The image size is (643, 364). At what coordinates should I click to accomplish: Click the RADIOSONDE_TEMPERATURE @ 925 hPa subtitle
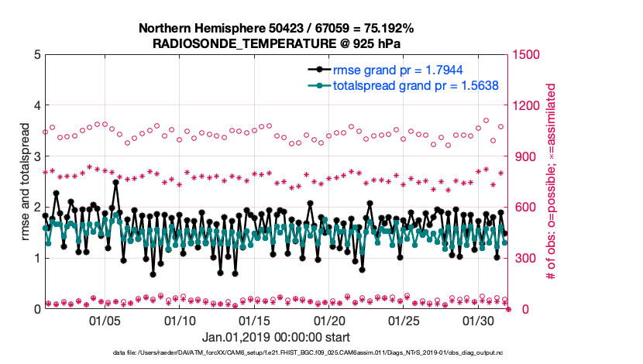click(276, 43)
